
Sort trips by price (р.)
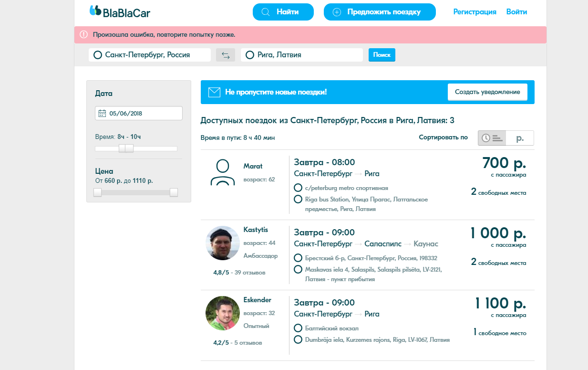click(x=520, y=138)
